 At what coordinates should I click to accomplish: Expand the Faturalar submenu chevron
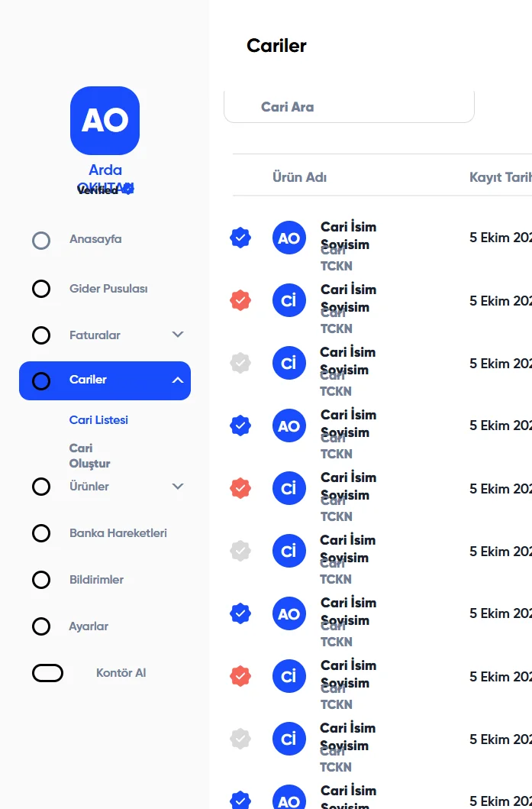178,335
